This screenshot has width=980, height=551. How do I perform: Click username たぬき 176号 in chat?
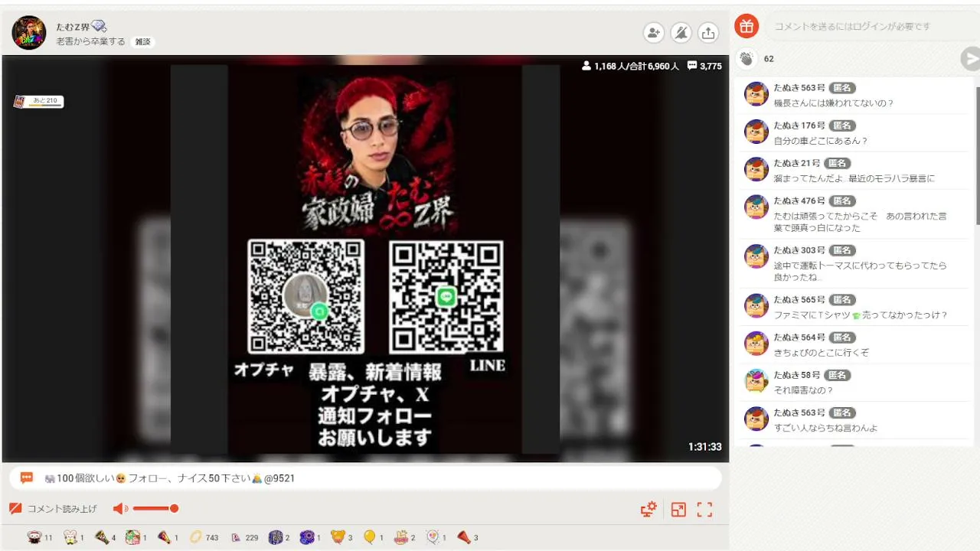tap(799, 126)
